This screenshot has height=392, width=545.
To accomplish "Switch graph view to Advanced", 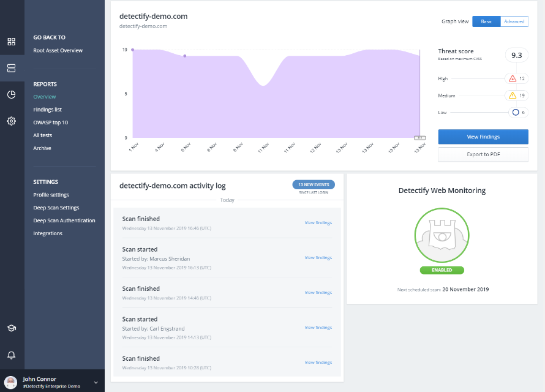I will (x=514, y=21).
